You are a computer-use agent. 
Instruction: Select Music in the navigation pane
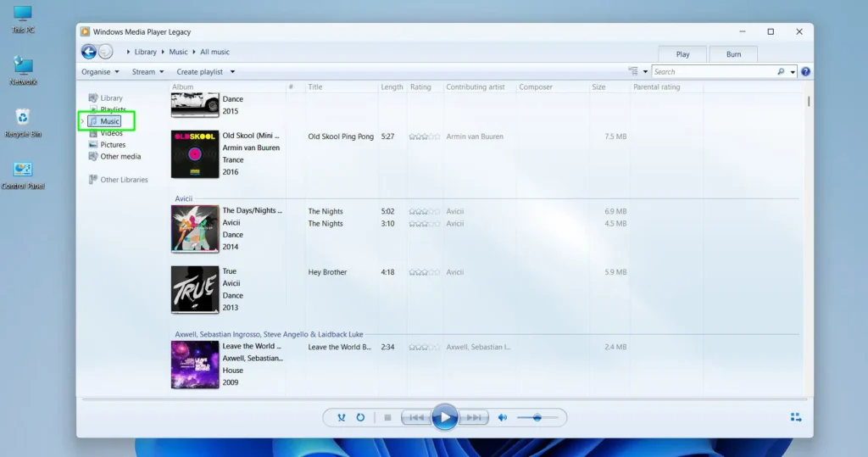coord(104,121)
